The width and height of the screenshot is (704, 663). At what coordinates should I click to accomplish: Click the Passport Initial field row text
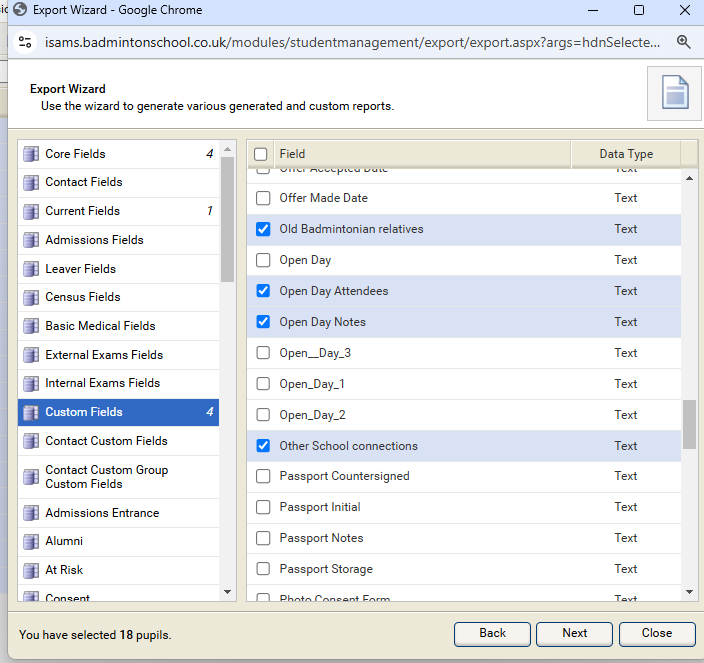(320, 507)
